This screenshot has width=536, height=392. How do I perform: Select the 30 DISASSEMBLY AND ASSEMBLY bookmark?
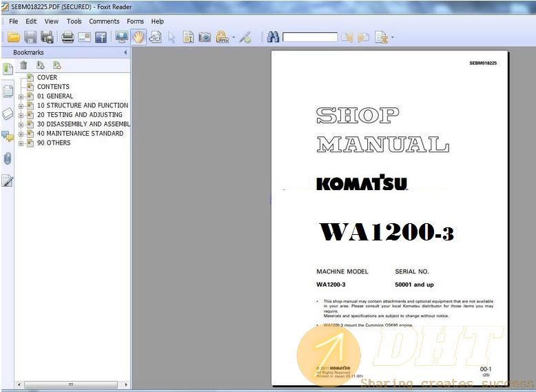(x=83, y=124)
